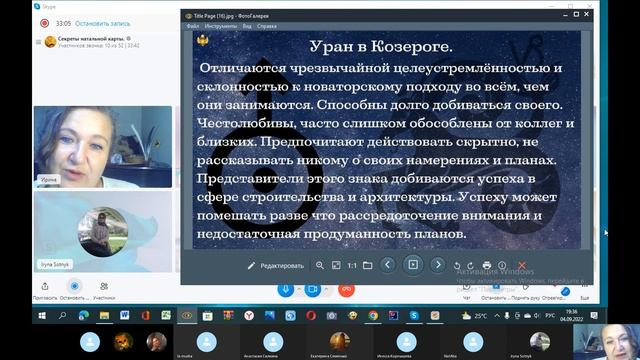Rotate image counterclockwise

coord(457,266)
